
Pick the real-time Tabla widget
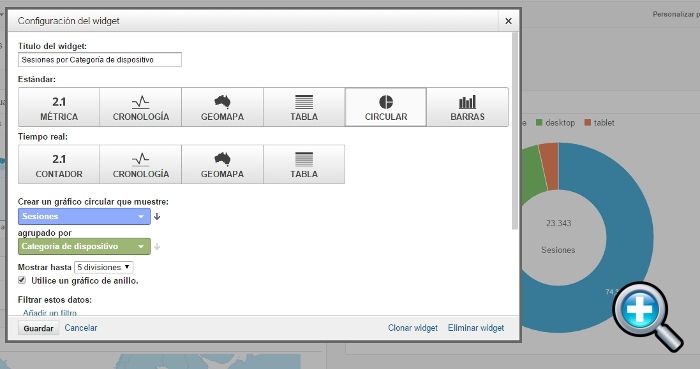pyautogui.click(x=304, y=164)
